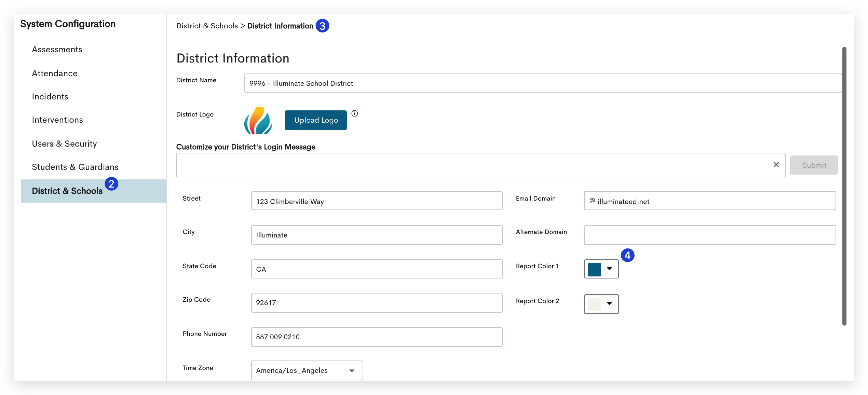868x395 pixels.
Task: Click the Report Color 1 label
Action: point(537,266)
